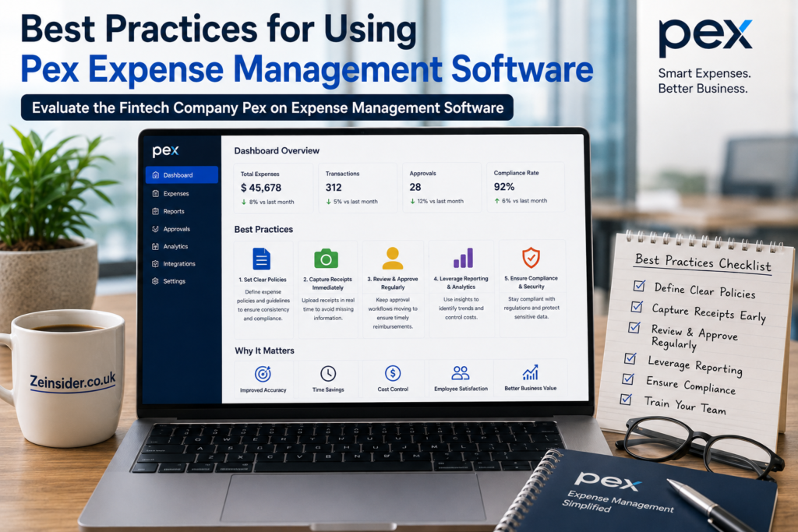Viewport: 798px width, 532px height.
Task: Click the 1. Set Clear Policies title
Action: 263,280
